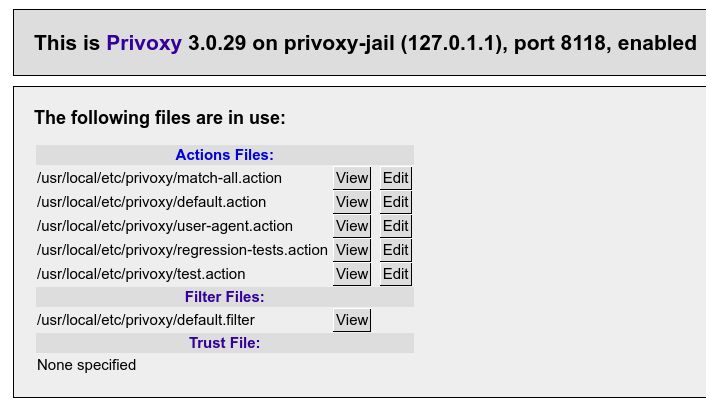Click the match-all.action file path text
This screenshot has height=406, width=706.
159,178
